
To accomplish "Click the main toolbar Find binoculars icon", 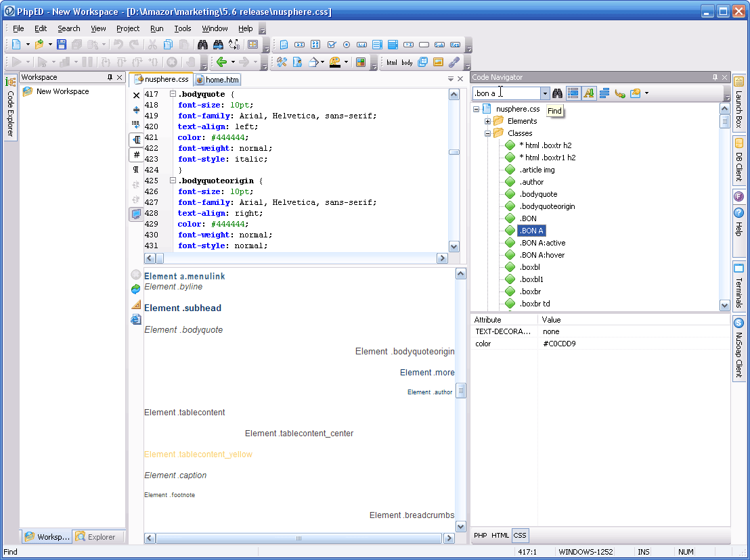I will click(x=202, y=45).
